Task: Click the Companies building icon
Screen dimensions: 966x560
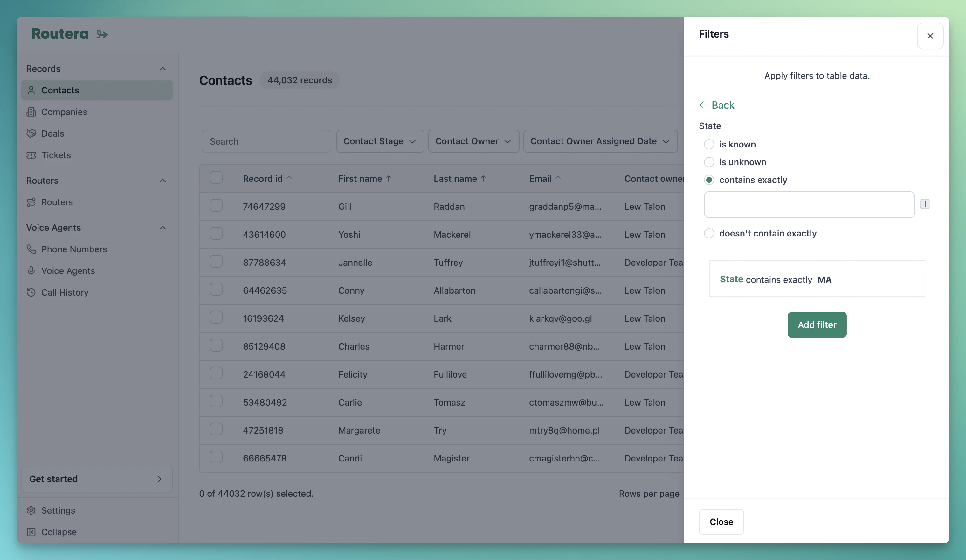Action: [x=31, y=112]
